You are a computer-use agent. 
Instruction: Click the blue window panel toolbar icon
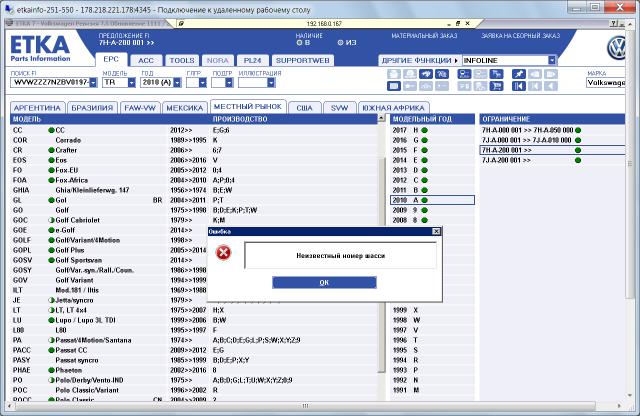coord(394,86)
